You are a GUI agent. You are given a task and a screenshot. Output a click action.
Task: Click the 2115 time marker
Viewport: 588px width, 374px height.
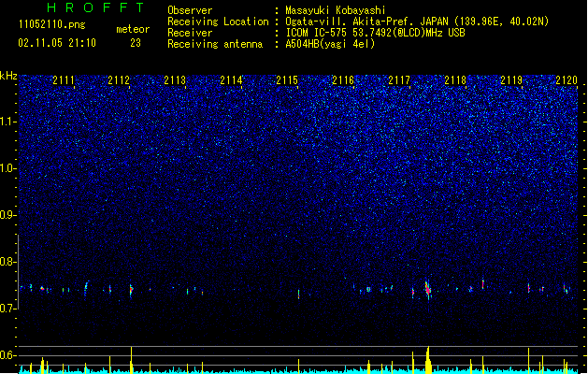pos(287,80)
